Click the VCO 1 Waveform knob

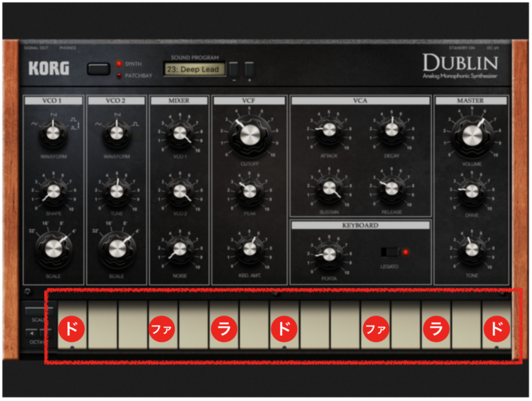(53, 133)
